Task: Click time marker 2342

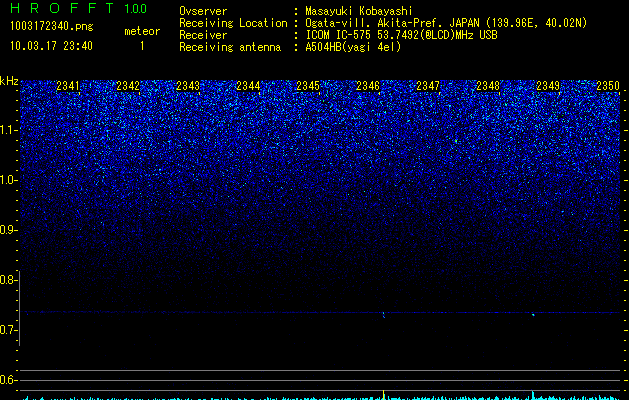Action: 128,86
